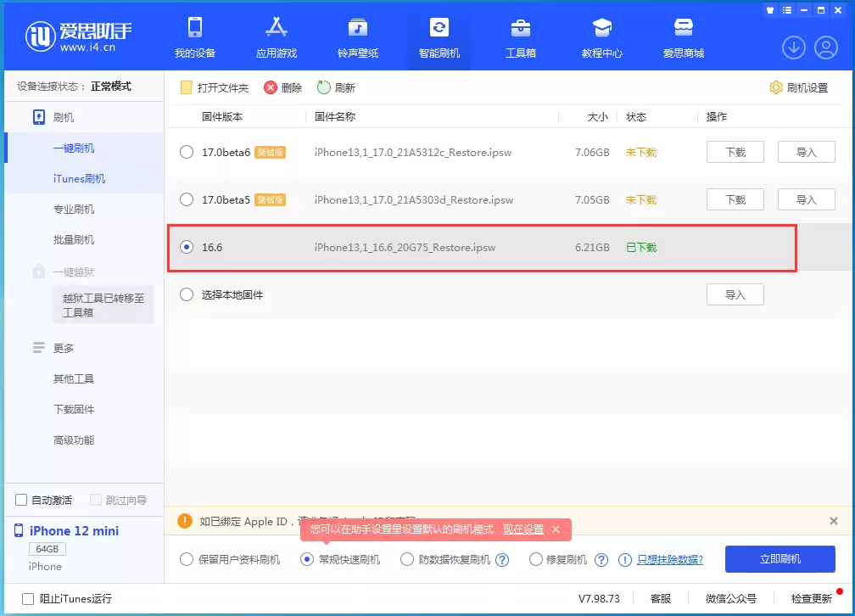Click the 刷机 sidebar group icon
The width and height of the screenshot is (855, 616).
coord(39,117)
